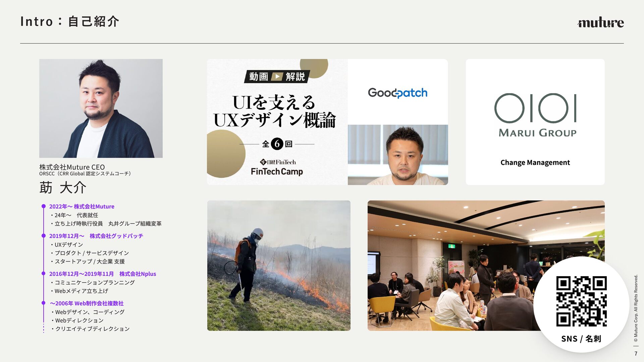The height and width of the screenshot is (362, 644).
Task: Click the Intro：自己紹介 slide title
Action: point(69,21)
